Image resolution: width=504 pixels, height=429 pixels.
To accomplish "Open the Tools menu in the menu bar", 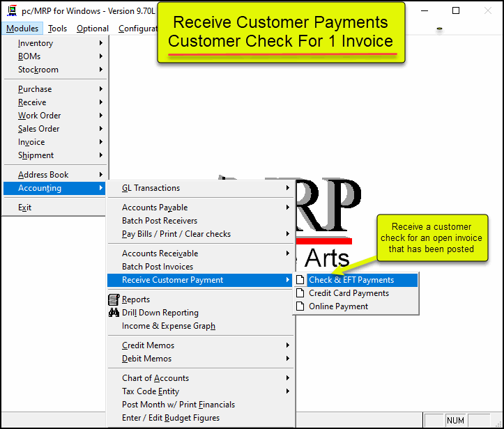I will (x=58, y=29).
